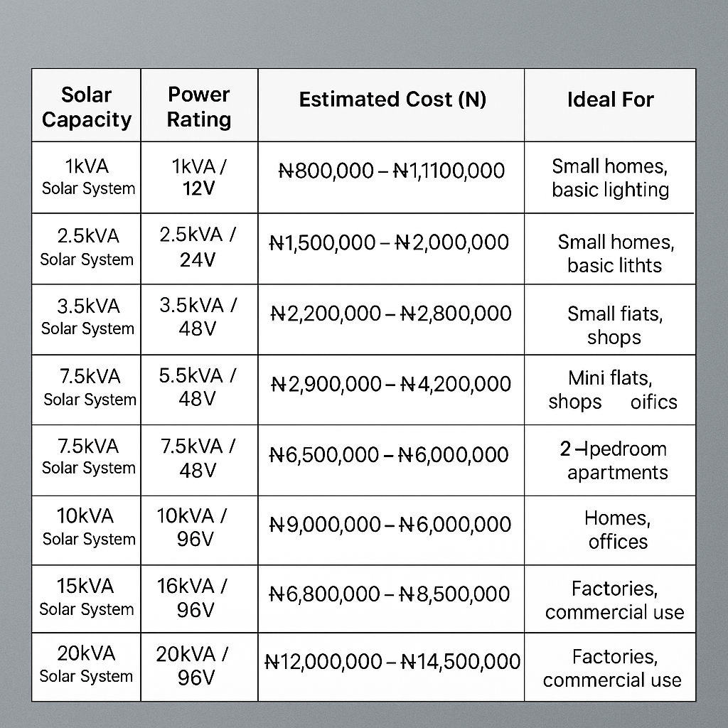The width and height of the screenshot is (728, 728).
Task: Select the "Small flats, shops" cell
Action: (614, 325)
